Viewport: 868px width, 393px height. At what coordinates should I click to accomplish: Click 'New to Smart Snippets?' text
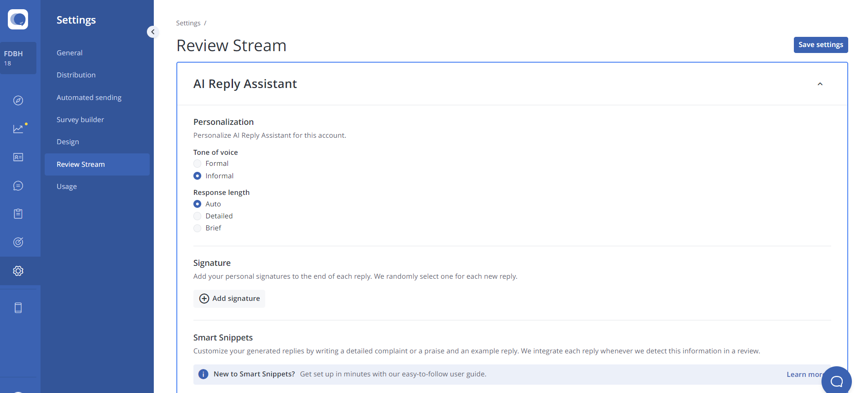tap(254, 374)
